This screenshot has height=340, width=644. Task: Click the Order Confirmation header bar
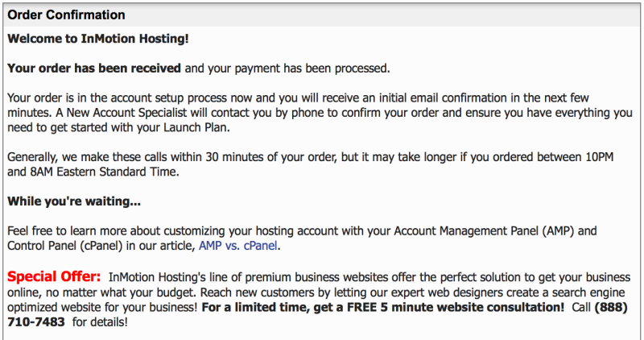click(322, 15)
